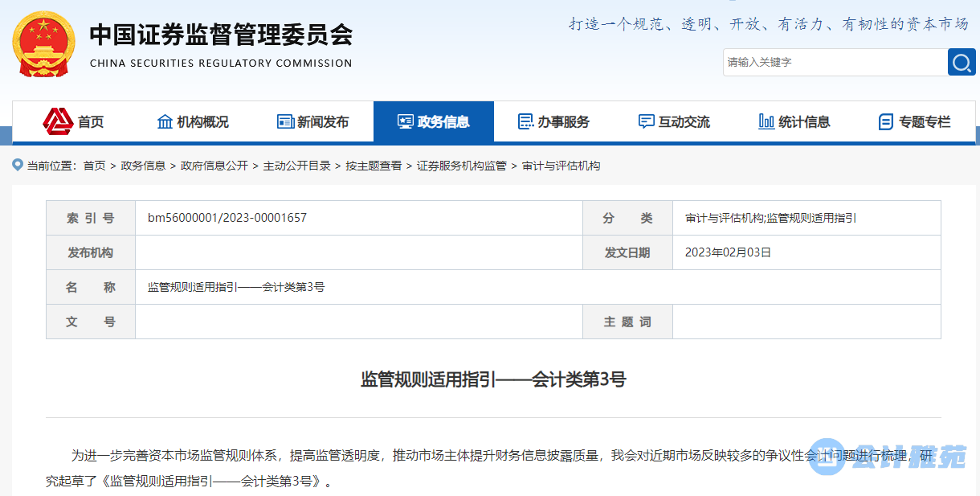Viewport: 980px width, 496px height.
Task: Click the 索引号 table label
Action: coord(91,218)
